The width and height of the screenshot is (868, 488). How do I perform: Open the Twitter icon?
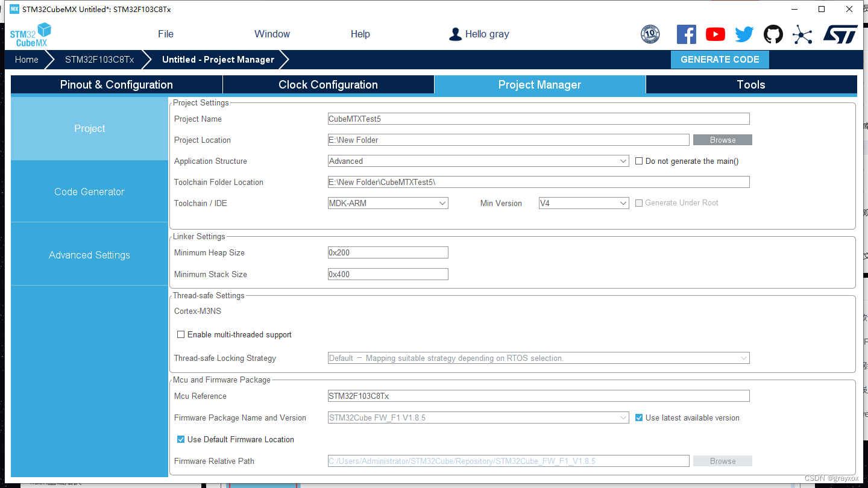[744, 34]
